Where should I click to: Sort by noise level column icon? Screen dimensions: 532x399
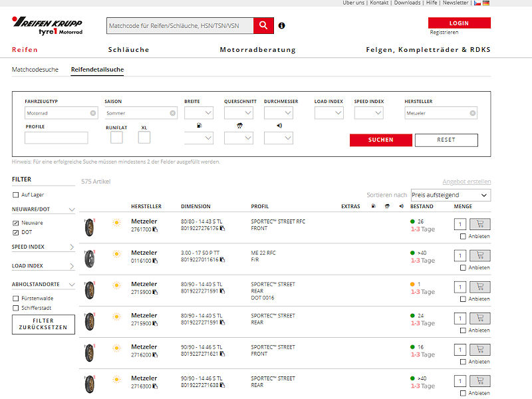click(402, 206)
